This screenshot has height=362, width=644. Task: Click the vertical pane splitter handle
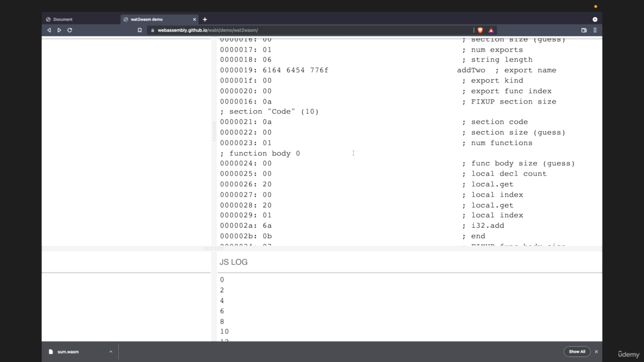[x=214, y=132]
